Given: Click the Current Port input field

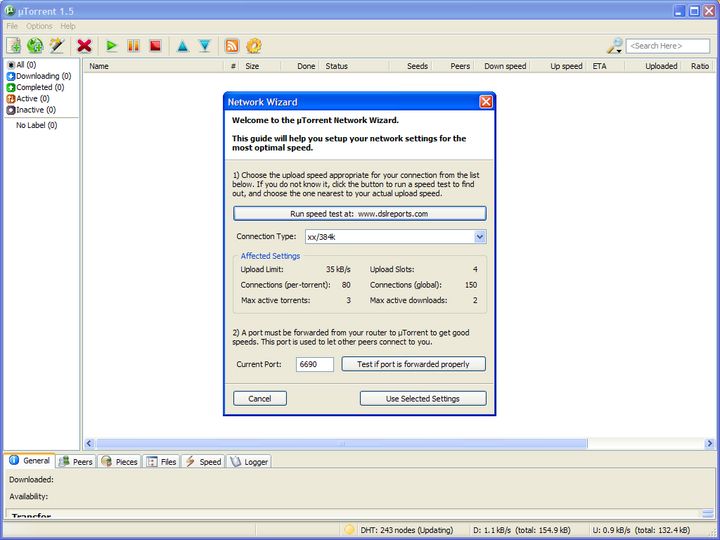Looking at the screenshot, I should pos(315,364).
